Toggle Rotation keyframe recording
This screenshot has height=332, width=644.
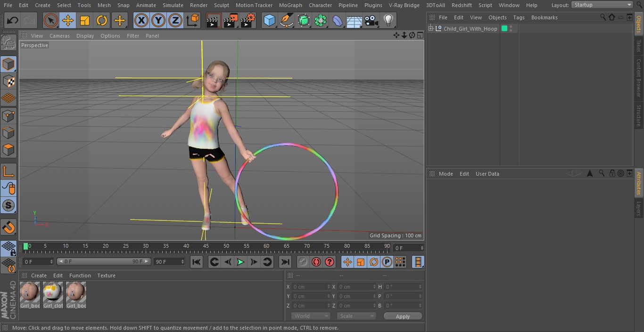point(374,262)
